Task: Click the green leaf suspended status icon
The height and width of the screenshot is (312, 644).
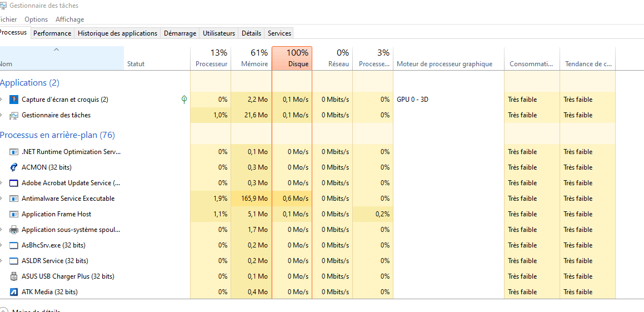Action: click(x=184, y=100)
